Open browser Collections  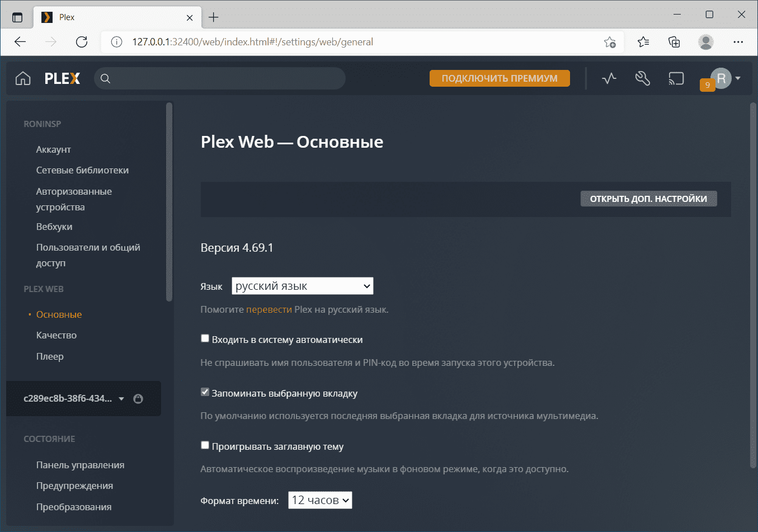(x=675, y=42)
